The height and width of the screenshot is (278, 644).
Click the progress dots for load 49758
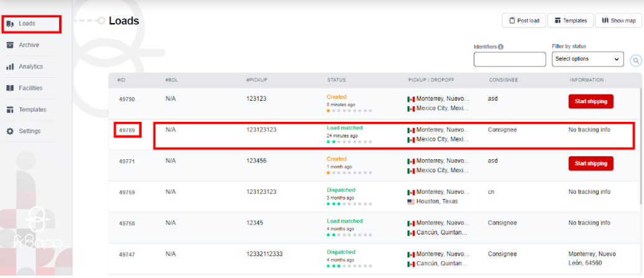(x=349, y=235)
